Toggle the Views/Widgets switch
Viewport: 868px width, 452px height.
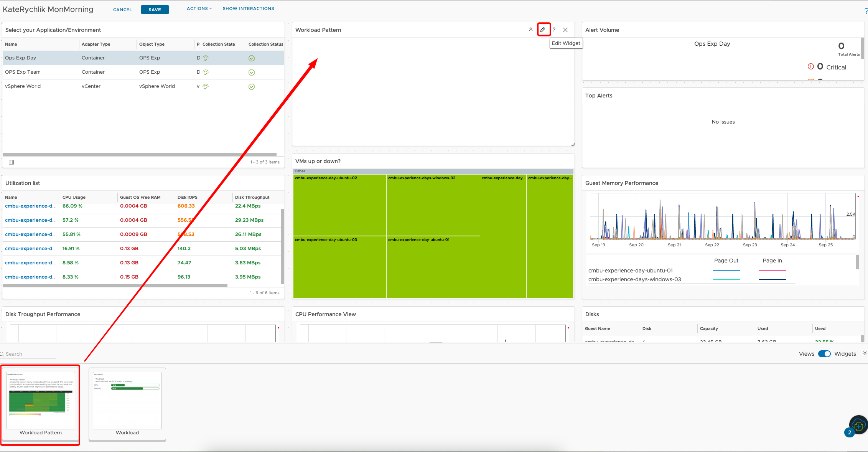(825, 354)
